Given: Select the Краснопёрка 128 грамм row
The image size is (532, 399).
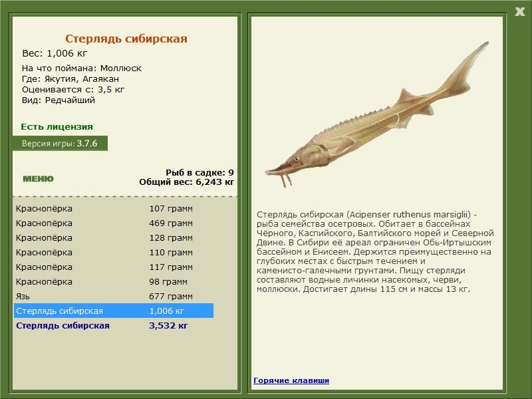Looking at the screenshot, I should 114,237.
